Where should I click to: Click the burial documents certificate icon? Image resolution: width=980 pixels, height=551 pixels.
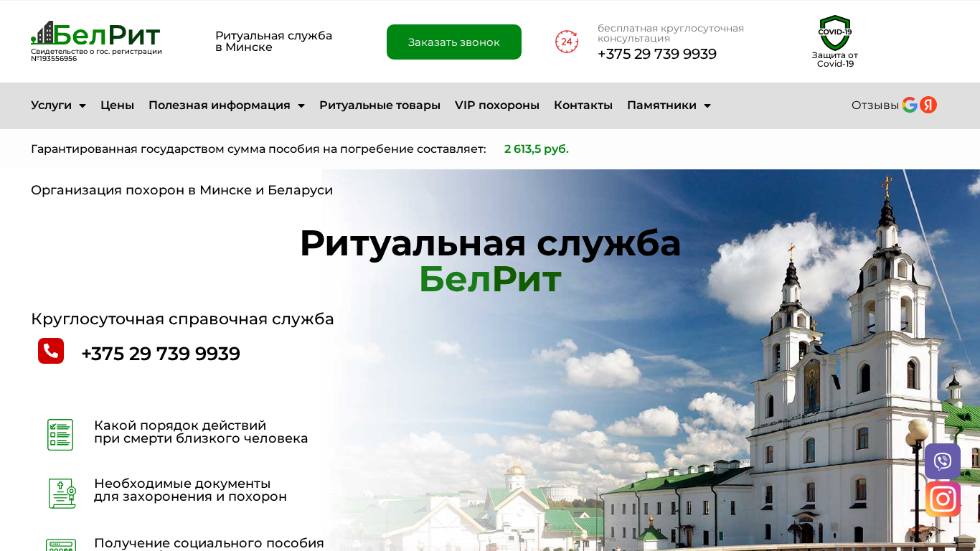tap(62, 494)
